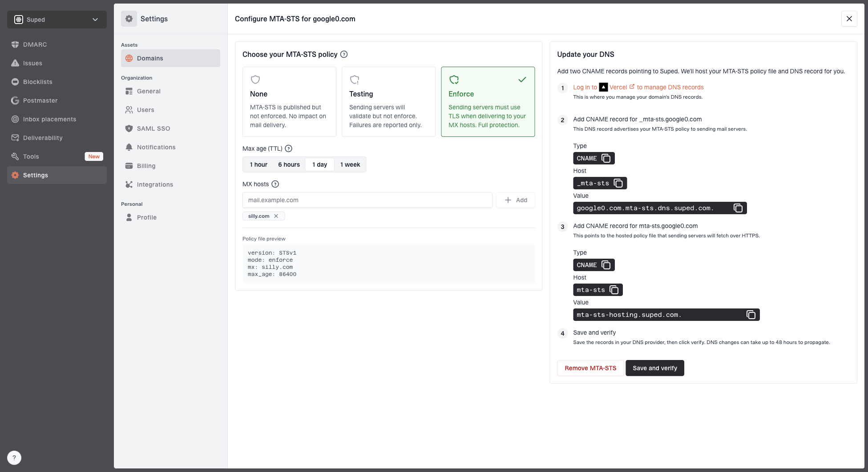Click the DMARC shield icon
The width and height of the screenshot is (868, 472).
tap(15, 44)
